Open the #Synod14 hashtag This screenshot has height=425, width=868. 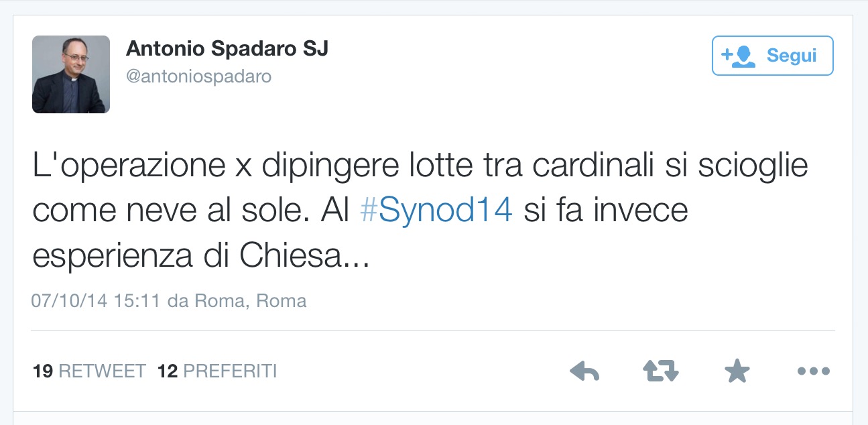[x=436, y=211]
